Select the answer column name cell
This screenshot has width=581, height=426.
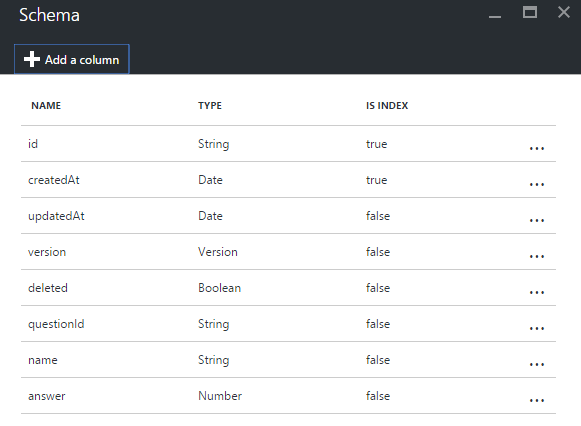tap(47, 396)
